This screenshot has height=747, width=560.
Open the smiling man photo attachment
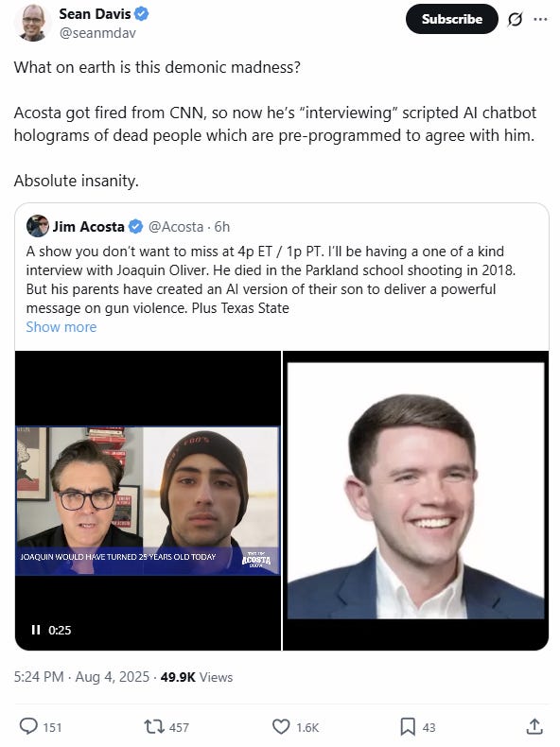(415, 500)
